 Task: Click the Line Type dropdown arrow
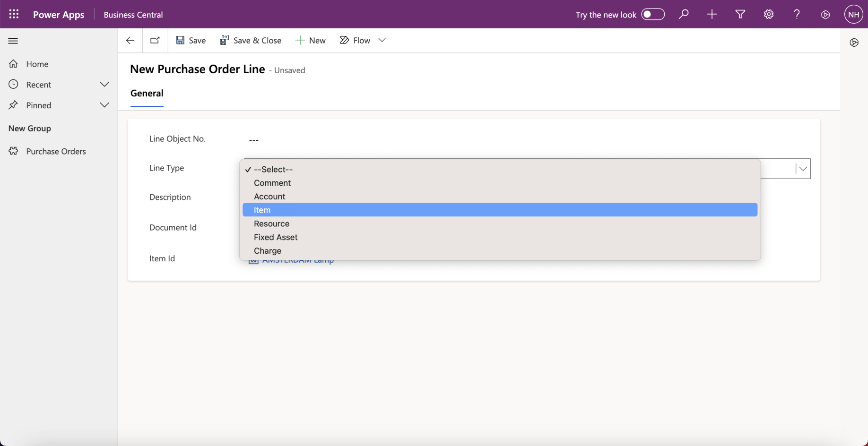click(803, 169)
